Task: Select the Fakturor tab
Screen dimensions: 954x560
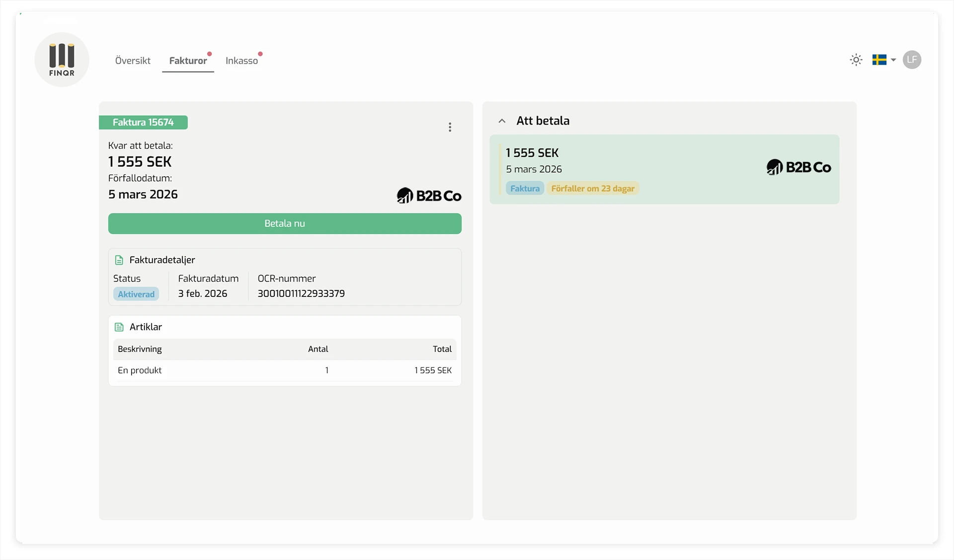Action: pos(188,61)
